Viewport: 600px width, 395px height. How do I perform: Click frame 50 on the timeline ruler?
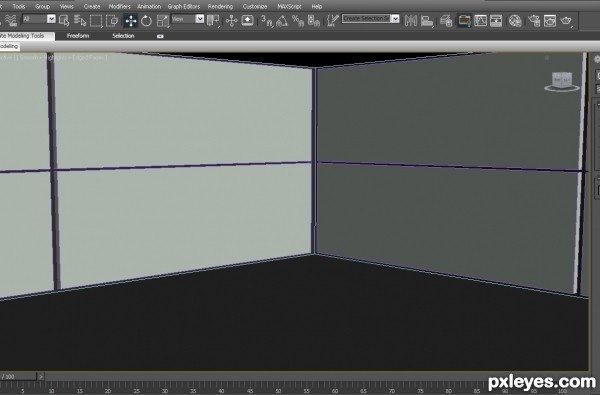point(278,390)
